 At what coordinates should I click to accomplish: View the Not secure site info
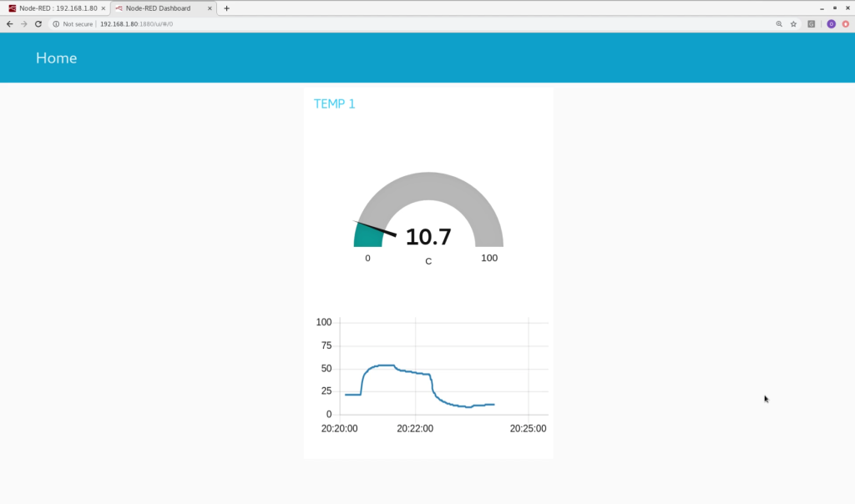click(x=73, y=24)
